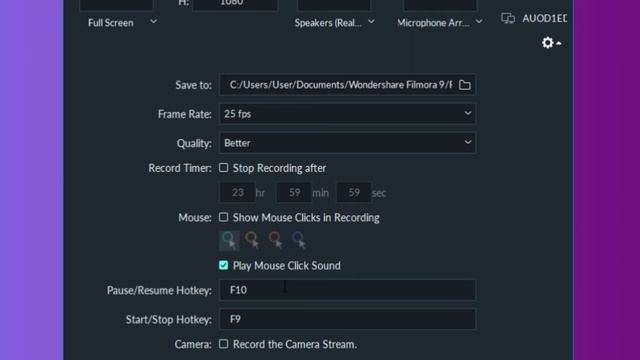The height and width of the screenshot is (360, 640).
Task: Open the Frame Rate dropdown
Action: pos(347,113)
